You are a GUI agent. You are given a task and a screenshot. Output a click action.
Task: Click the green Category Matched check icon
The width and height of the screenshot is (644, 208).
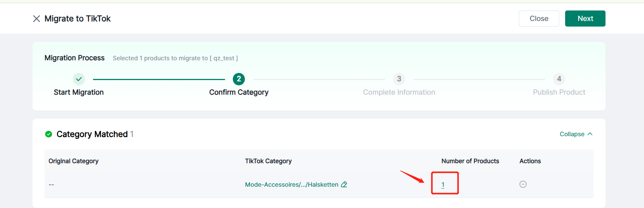pos(49,134)
